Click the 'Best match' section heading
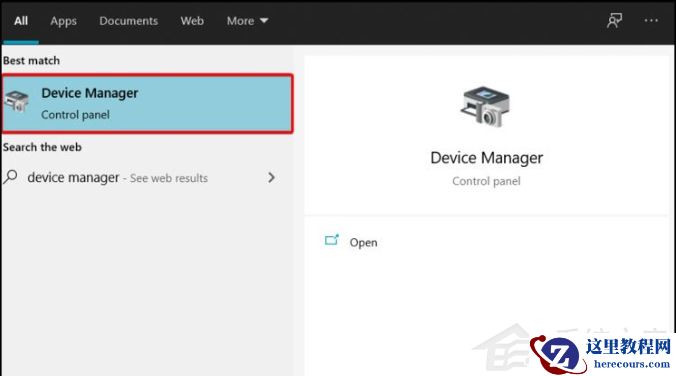The height and width of the screenshot is (376, 676). click(31, 61)
